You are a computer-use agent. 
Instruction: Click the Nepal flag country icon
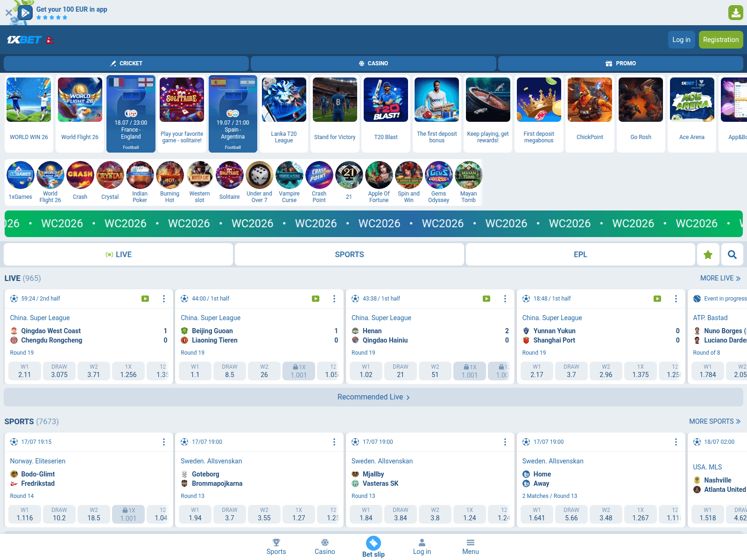click(50, 40)
